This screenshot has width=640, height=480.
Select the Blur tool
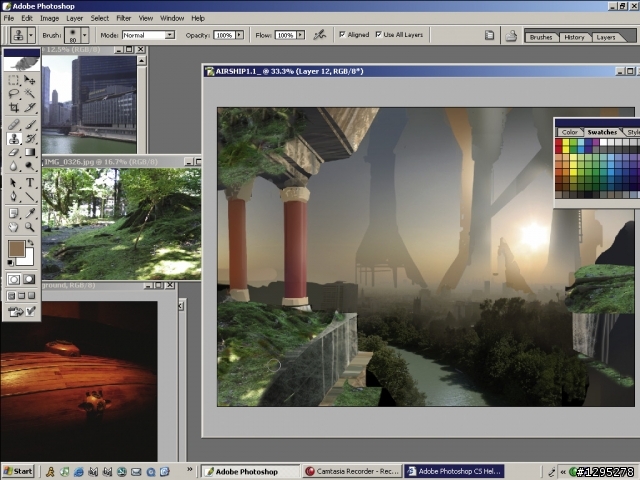click(13, 166)
